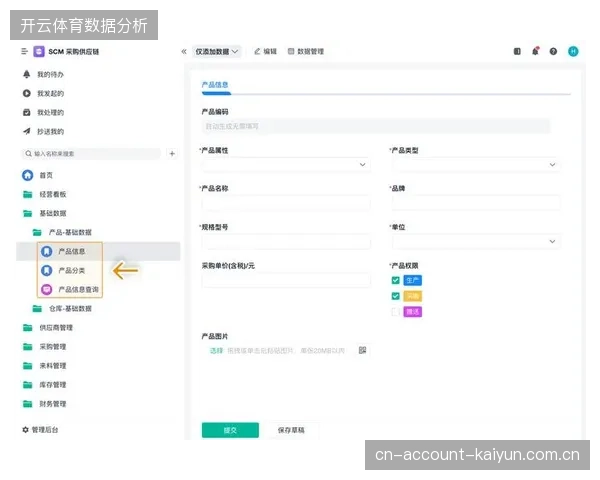Viewport: 600px width, 480px height.
Task: Click the 财务管理 folder icon
Action: (28, 404)
